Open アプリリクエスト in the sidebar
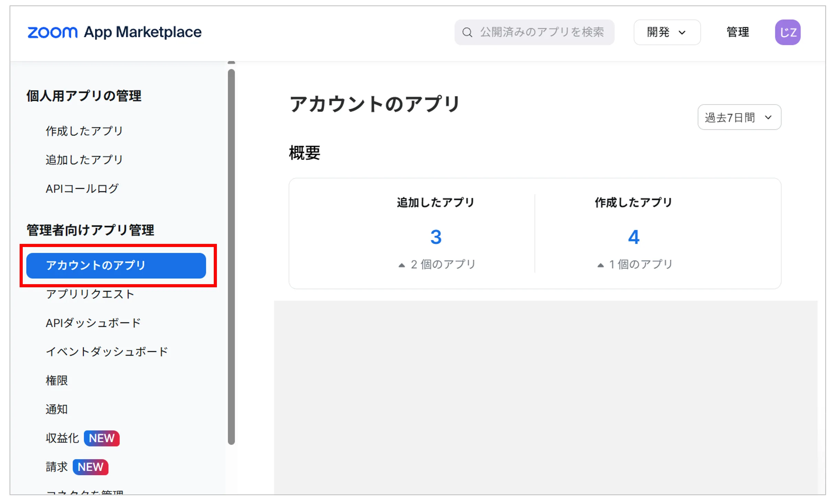 (x=90, y=294)
